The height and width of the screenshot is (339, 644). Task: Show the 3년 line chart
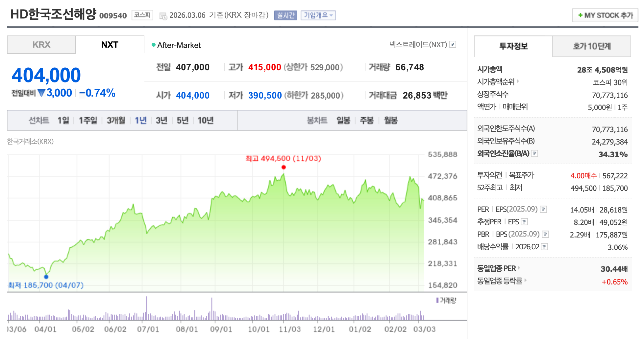[161, 121]
